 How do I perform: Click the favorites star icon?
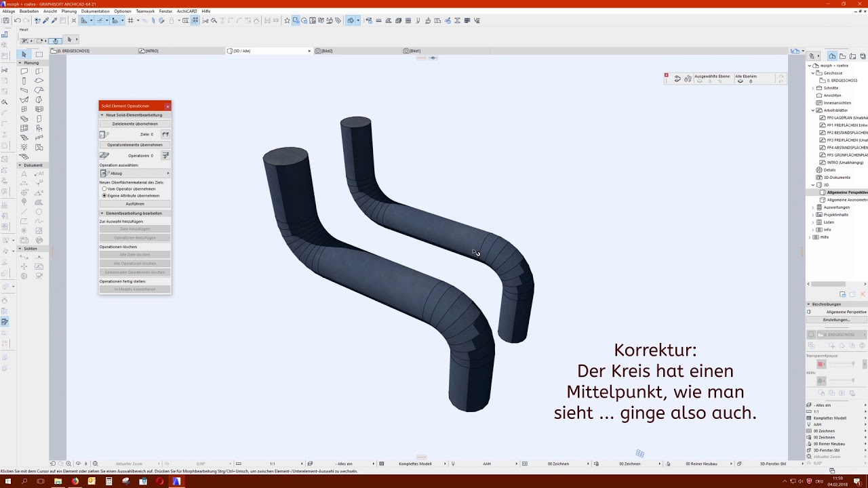(x=287, y=20)
